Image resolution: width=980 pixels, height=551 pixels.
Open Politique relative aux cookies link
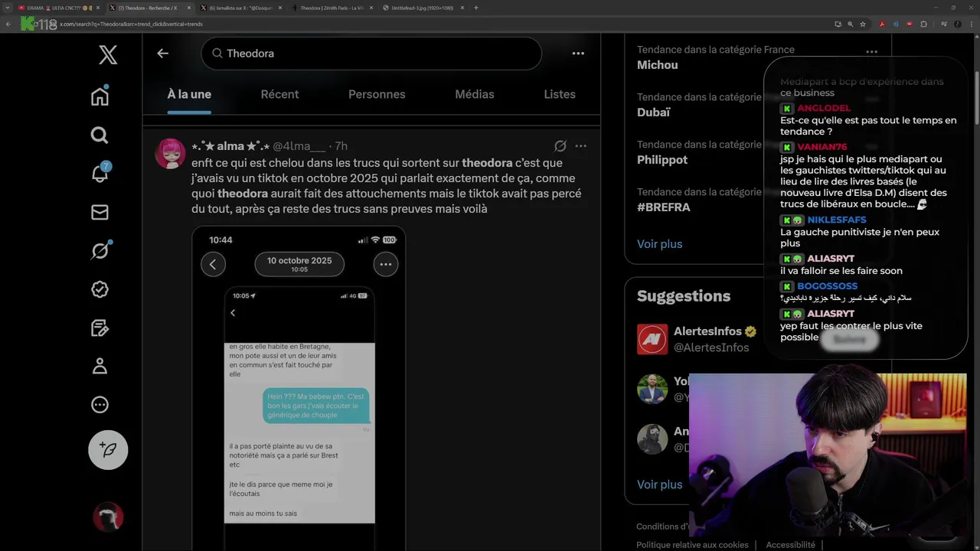(x=692, y=545)
